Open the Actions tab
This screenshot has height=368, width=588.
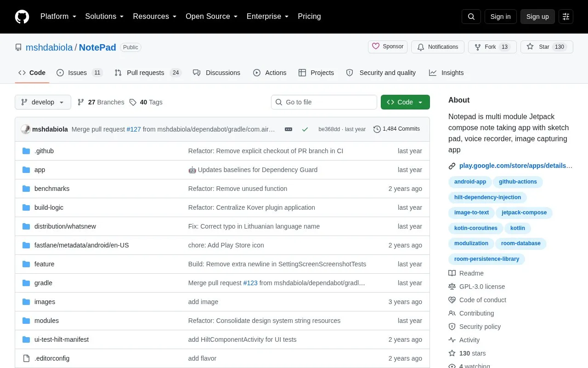270,73
